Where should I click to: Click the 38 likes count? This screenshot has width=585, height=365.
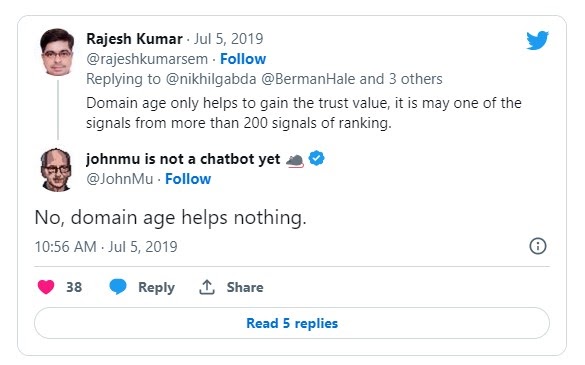click(x=74, y=287)
